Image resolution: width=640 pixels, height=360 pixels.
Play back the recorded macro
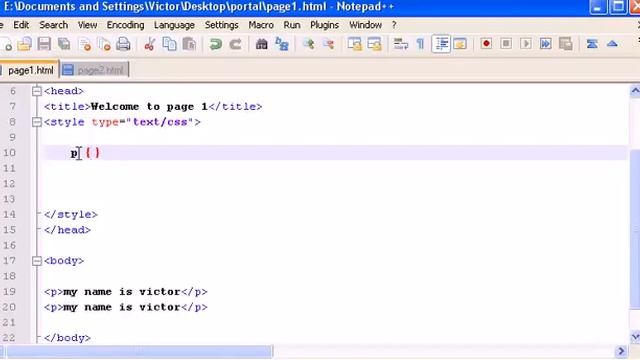click(526, 44)
